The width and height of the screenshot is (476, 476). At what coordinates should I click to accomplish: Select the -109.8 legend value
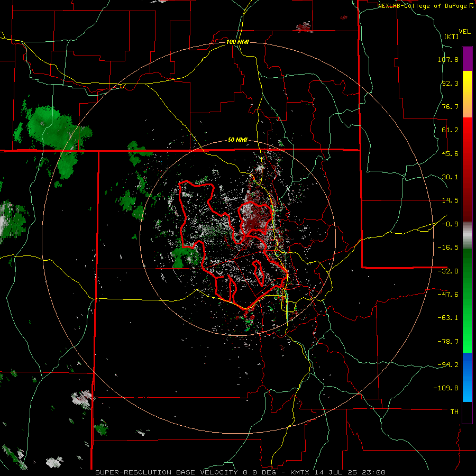[x=446, y=388]
